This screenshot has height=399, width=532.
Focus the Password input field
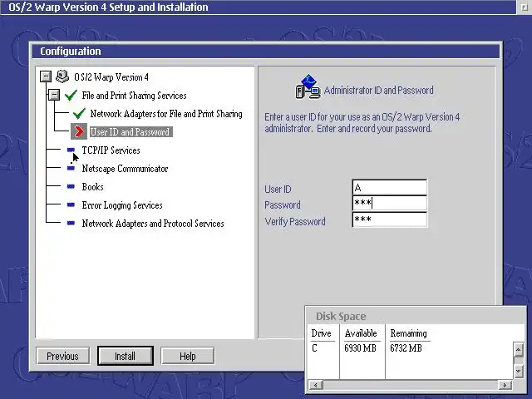[390, 203]
